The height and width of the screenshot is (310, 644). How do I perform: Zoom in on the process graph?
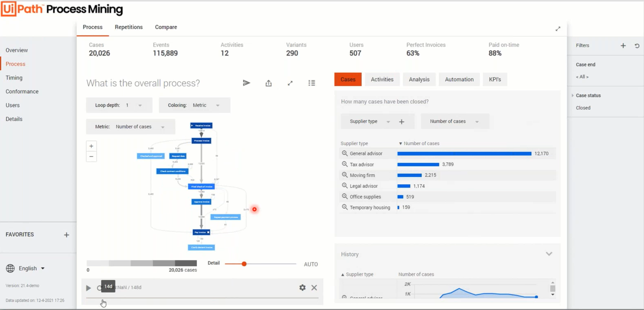click(x=91, y=146)
